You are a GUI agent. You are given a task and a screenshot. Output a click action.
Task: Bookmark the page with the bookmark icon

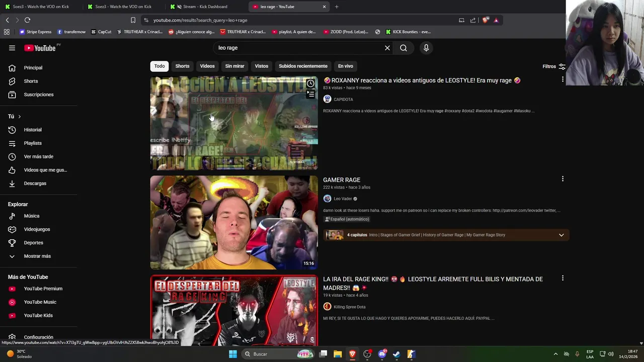[x=133, y=20]
